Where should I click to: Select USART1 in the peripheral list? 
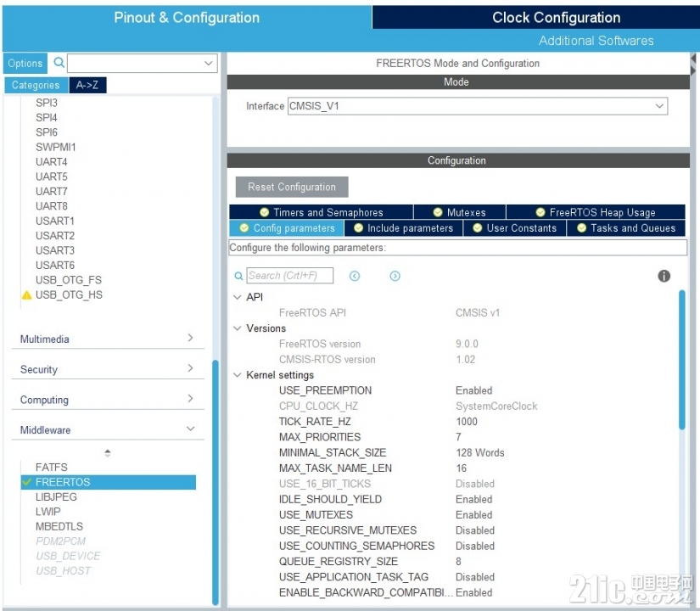tap(55, 221)
